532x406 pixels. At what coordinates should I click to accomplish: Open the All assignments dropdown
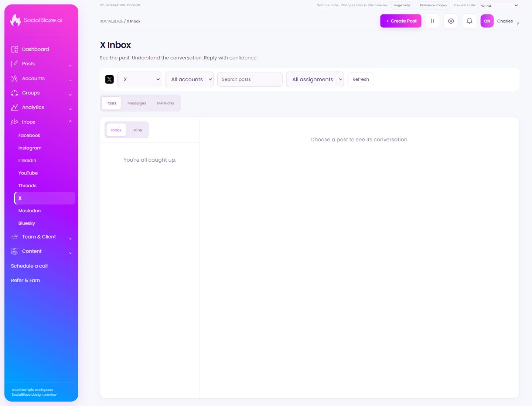pyautogui.click(x=315, y=79)
